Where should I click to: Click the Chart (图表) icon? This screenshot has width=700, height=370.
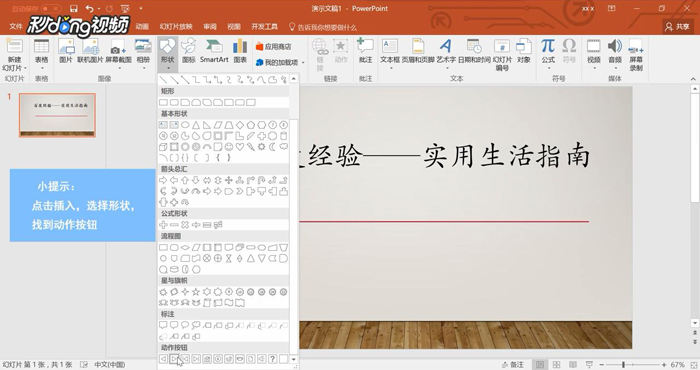(240, 51)
